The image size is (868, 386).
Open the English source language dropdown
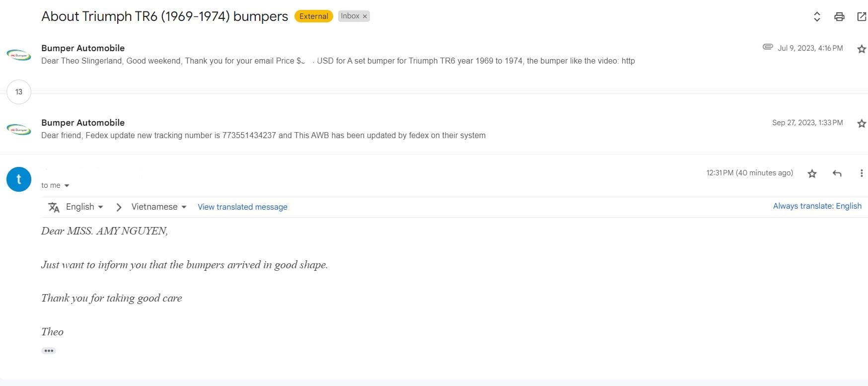[x=84, y=207]
